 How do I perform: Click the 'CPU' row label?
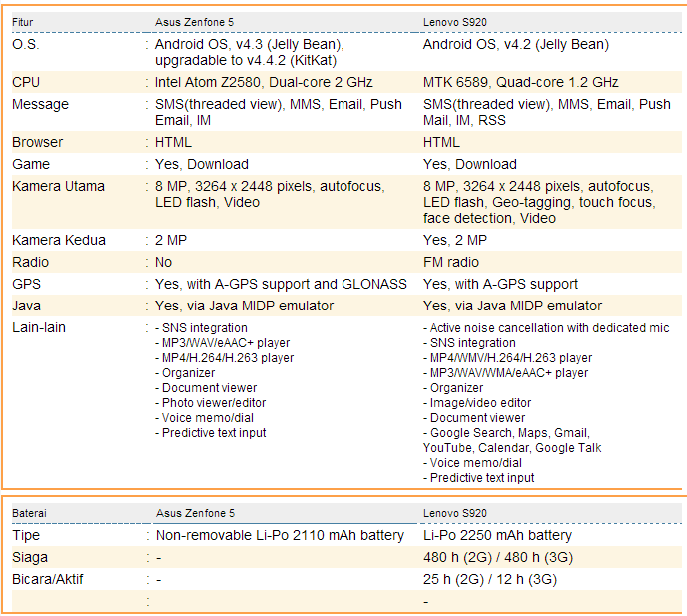coord(26,83)
